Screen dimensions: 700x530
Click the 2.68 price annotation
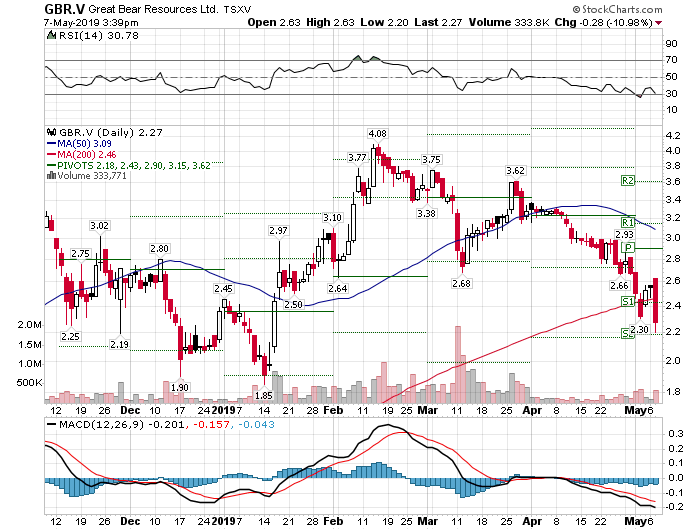click(461, 283)
